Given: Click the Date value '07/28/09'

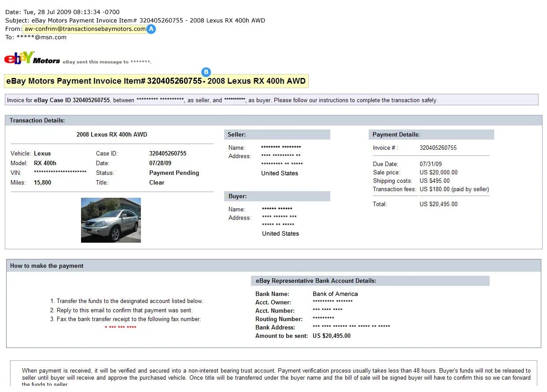Looking at the screenshot, I should click(160, 163).
